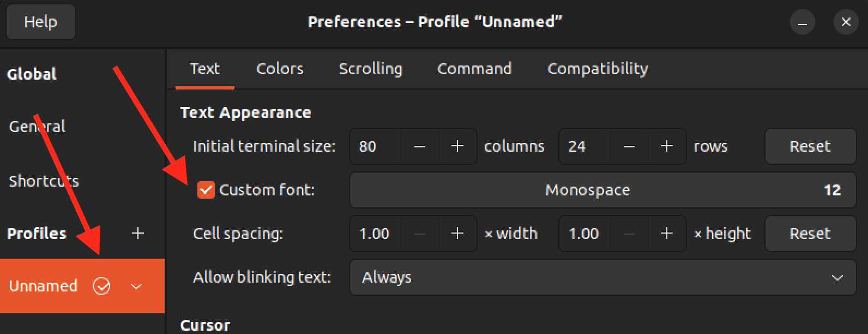
Task: Select the Global section
Action: [32, 74]
